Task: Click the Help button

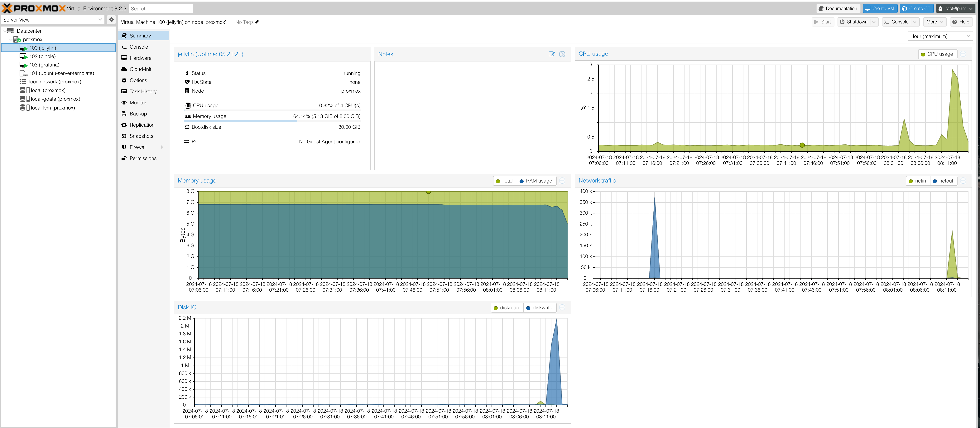Action: (961, 22)
